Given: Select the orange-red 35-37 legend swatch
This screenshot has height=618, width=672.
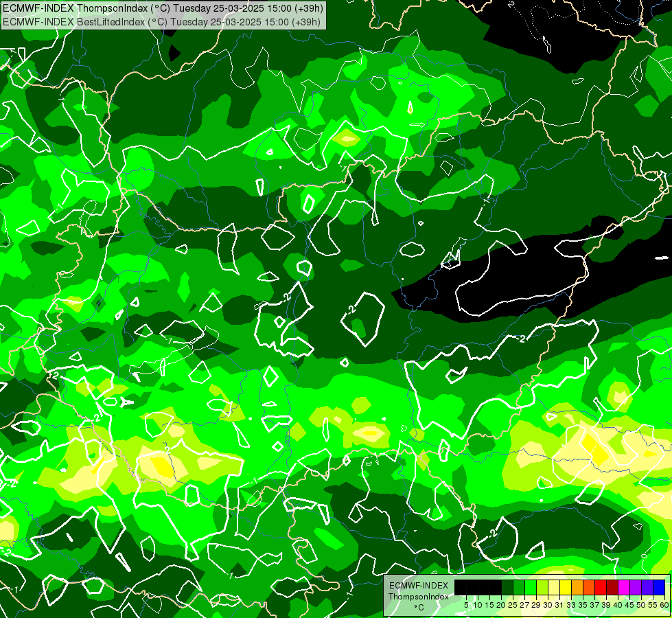Looking at the screenshot, I should (589, 587).
